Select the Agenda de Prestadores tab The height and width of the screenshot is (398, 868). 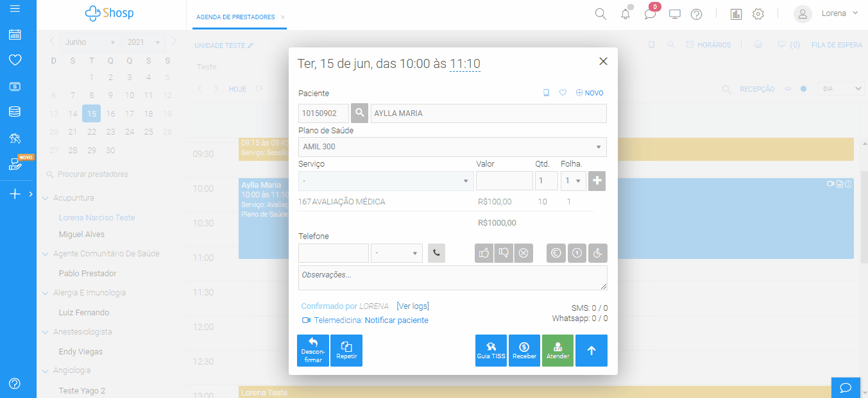pyautogui.click(x=235, y=17)
